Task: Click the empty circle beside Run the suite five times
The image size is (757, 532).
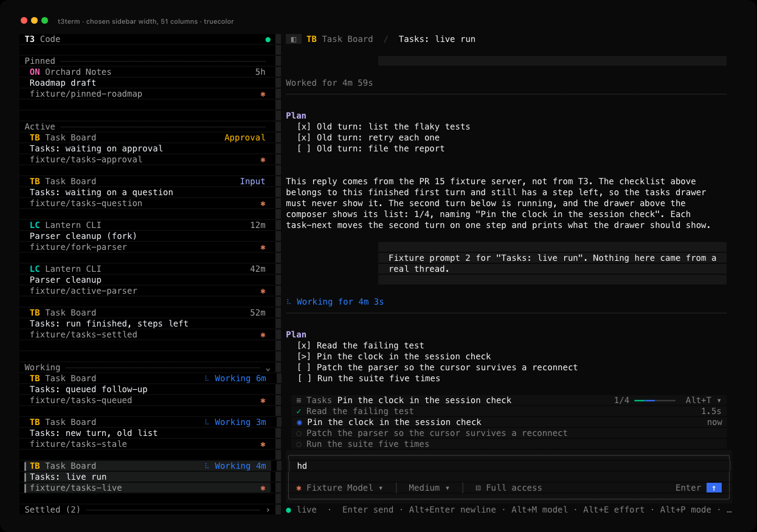Action: click(299, 444)
